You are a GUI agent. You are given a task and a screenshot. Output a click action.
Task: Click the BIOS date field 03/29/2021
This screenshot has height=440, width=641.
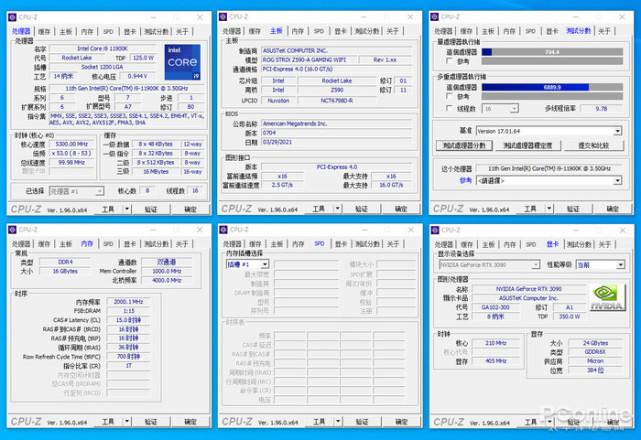click(x=336, y=142)
